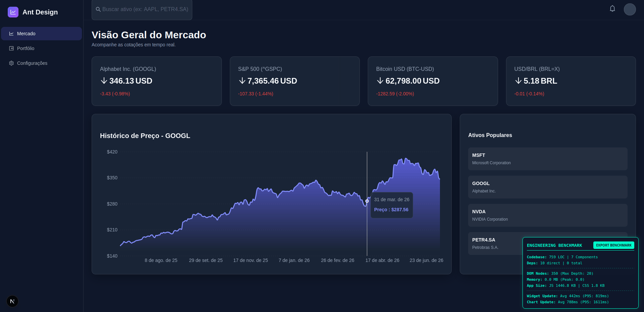
Task: Click the USD/BRL (BRL=X) card title
Action: point(537,69)
